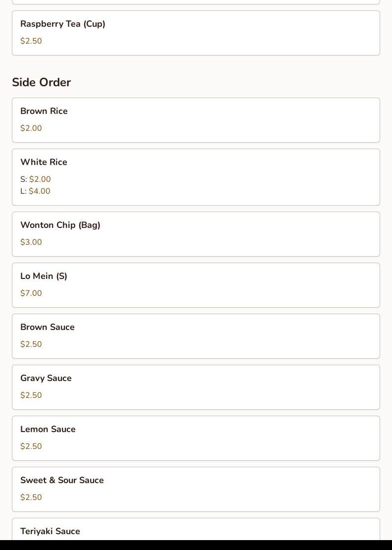Screen dimensions: 392x550
Task: Open the Teriyaki Sauce card
Action: click(x=196, y=529)
